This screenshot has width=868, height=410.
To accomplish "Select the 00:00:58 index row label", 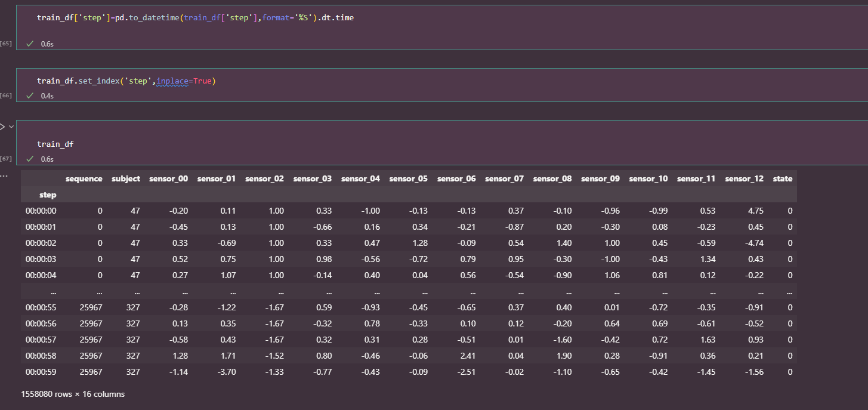I will point(41,356).
